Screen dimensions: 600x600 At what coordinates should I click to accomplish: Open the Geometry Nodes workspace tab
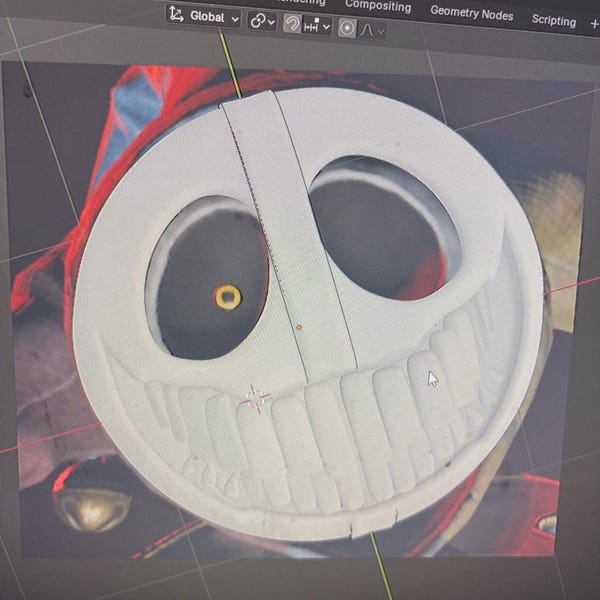click(x=471, y=13)
